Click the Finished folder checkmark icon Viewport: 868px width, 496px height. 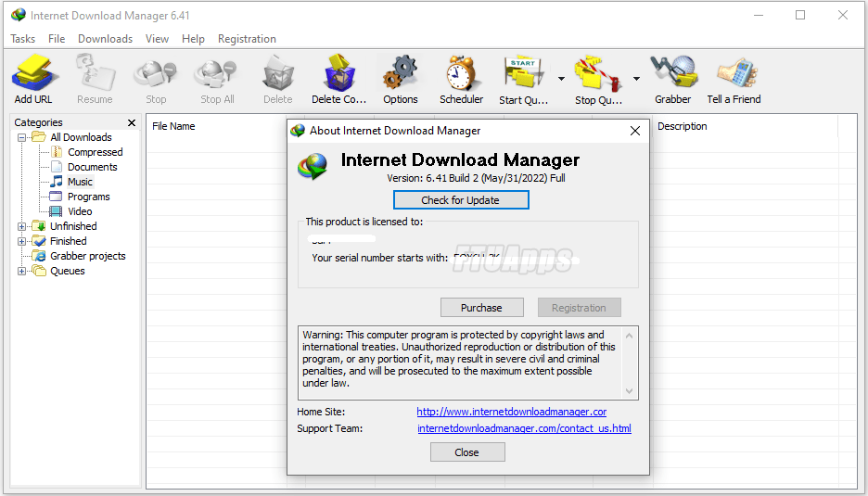39,241
